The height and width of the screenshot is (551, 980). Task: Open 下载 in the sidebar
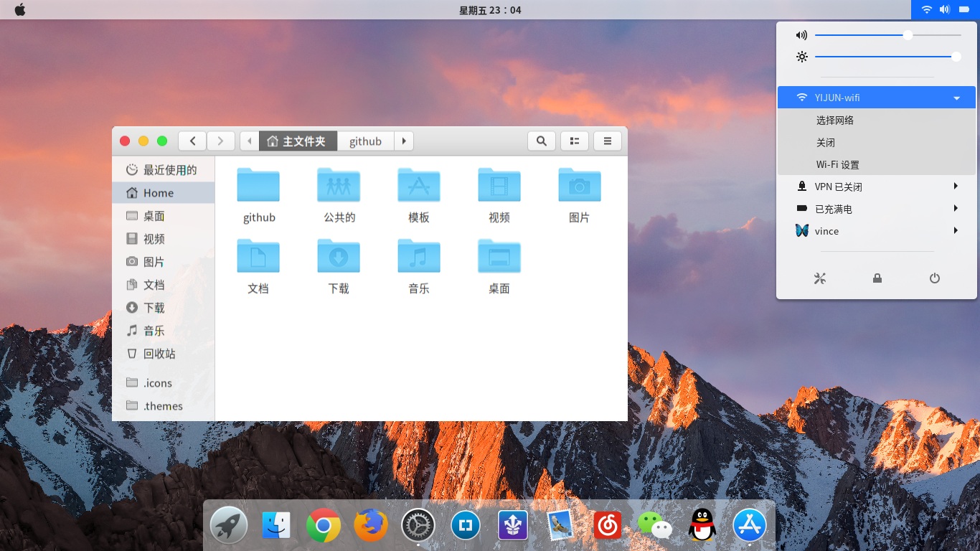(164, 308)
